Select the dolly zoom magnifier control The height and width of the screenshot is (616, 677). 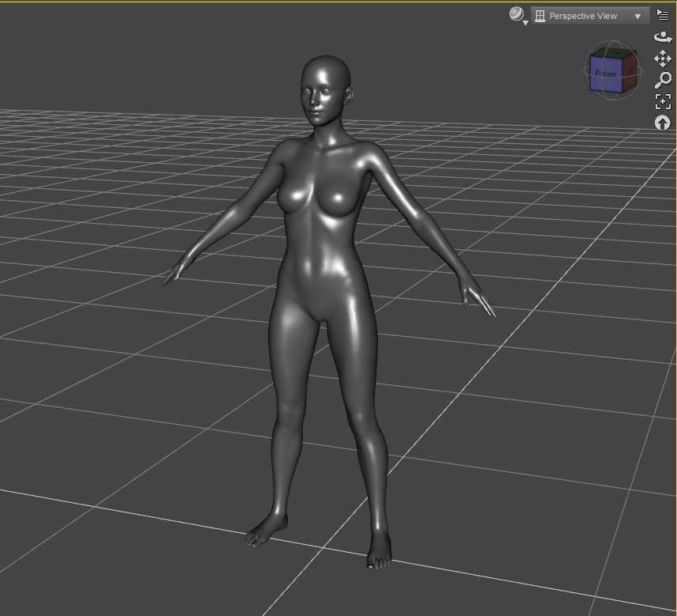[x=663, y=80]
